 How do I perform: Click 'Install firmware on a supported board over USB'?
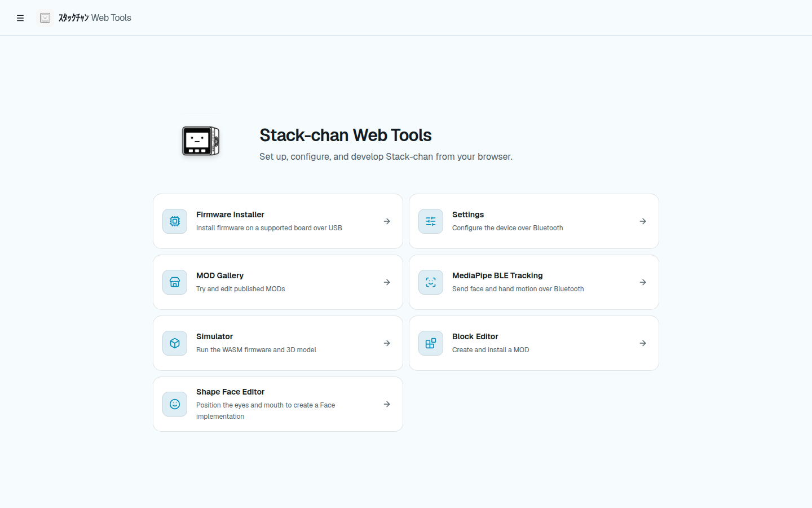pos(269,228)
